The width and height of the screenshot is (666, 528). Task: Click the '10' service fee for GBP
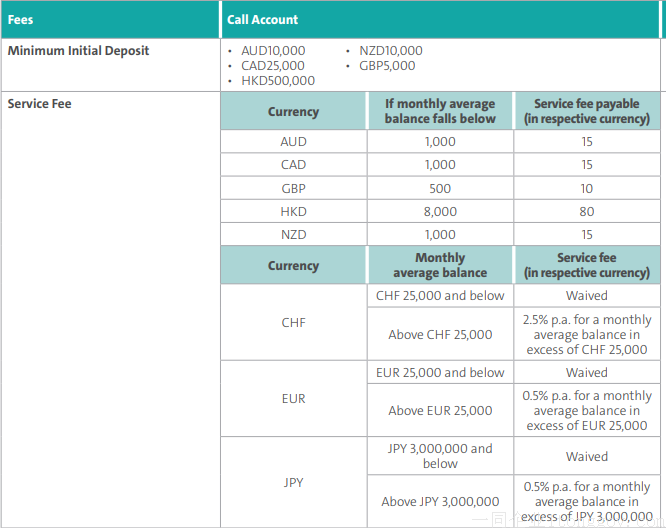[587, 188]
